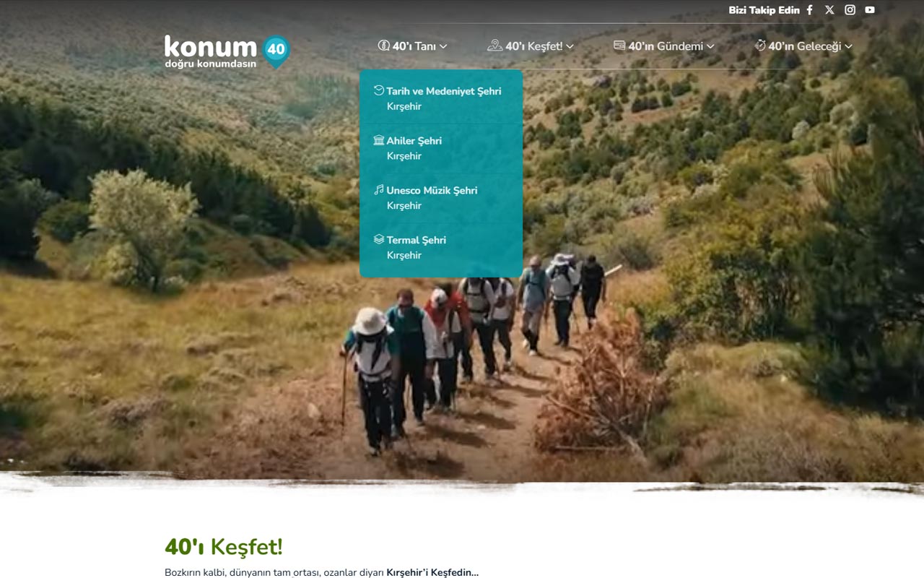This screenshot has height=578, width=924.
Task: Click the Kırşehir'i Keşfedin... bold text
Action: click(x=432, y=572)
